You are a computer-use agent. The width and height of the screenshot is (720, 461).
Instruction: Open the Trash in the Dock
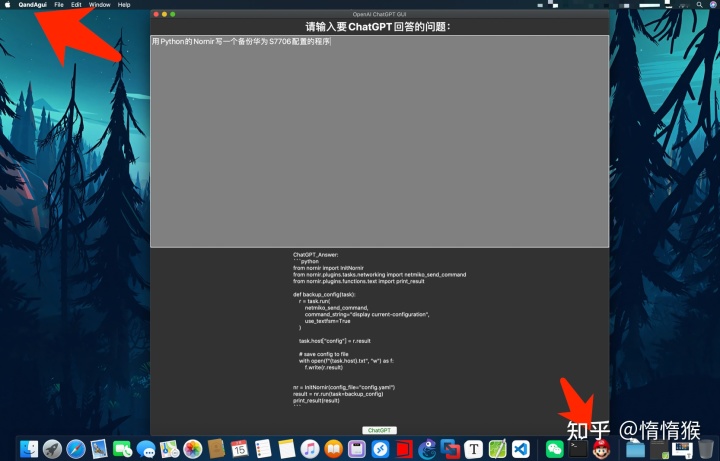click(x=706, y=449)
